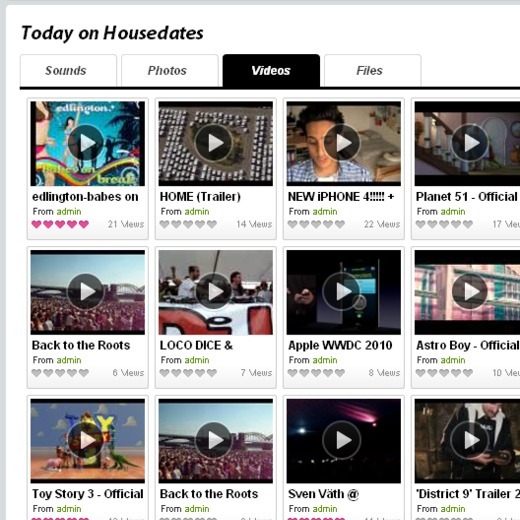Open the Astro Boy - Official title link

tap(468, 345)
